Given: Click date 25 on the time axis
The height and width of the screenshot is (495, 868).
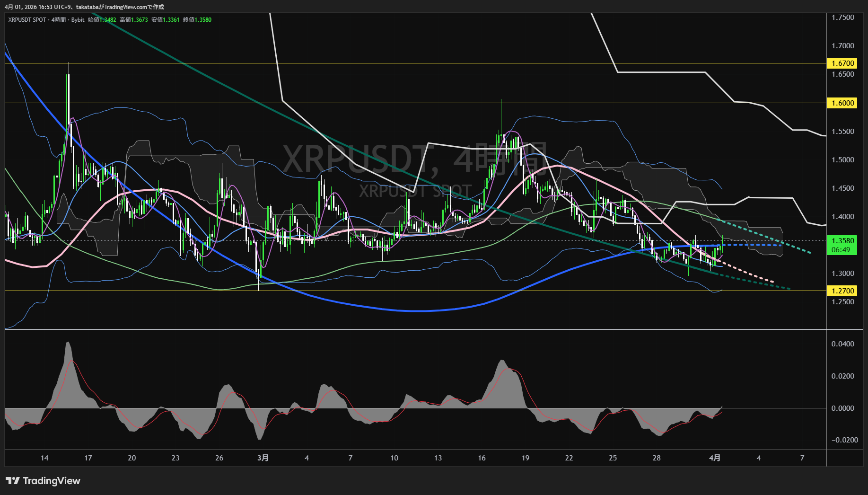Looking at the screenshot, I should (613, 458).
